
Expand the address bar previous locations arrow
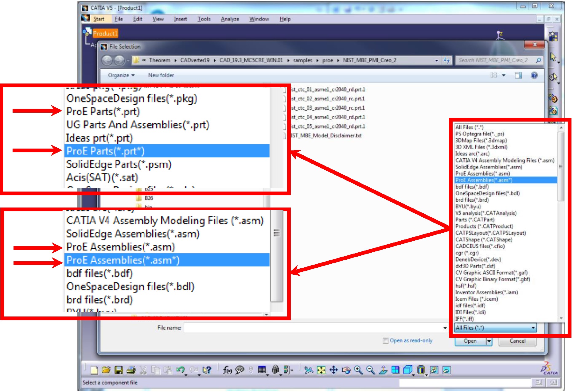point(437,60)
